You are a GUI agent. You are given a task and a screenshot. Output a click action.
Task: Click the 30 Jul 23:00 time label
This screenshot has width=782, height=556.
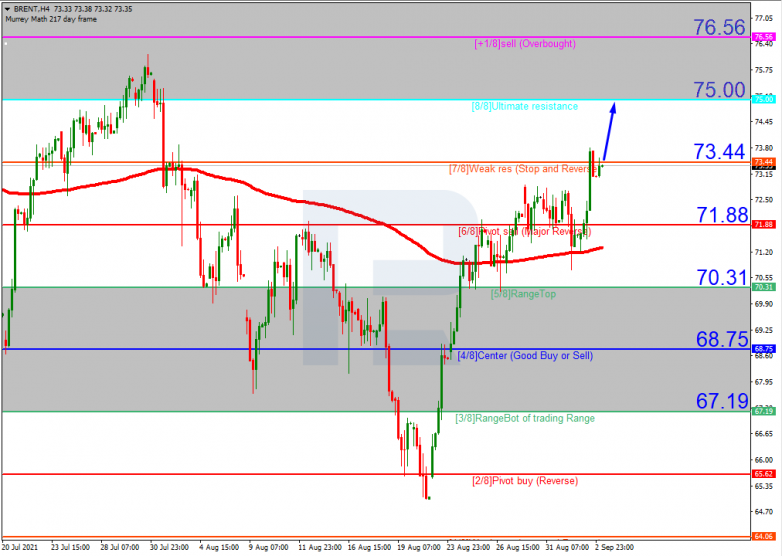(169, 548)
